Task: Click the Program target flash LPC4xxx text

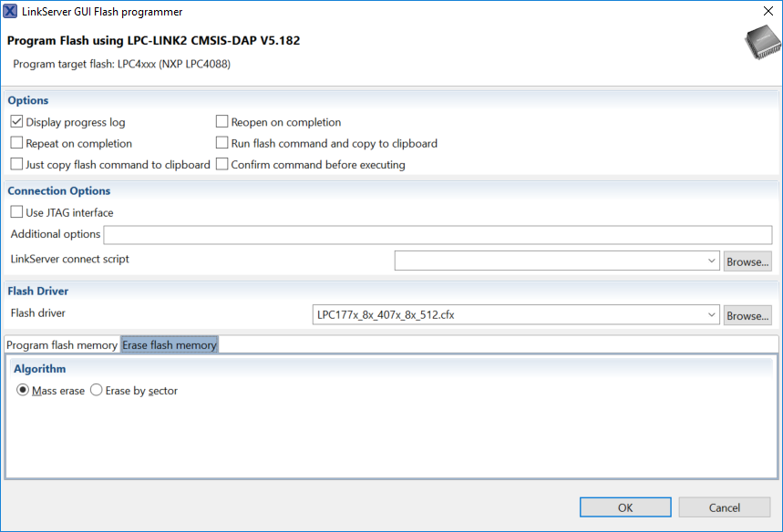Action: 122,64
